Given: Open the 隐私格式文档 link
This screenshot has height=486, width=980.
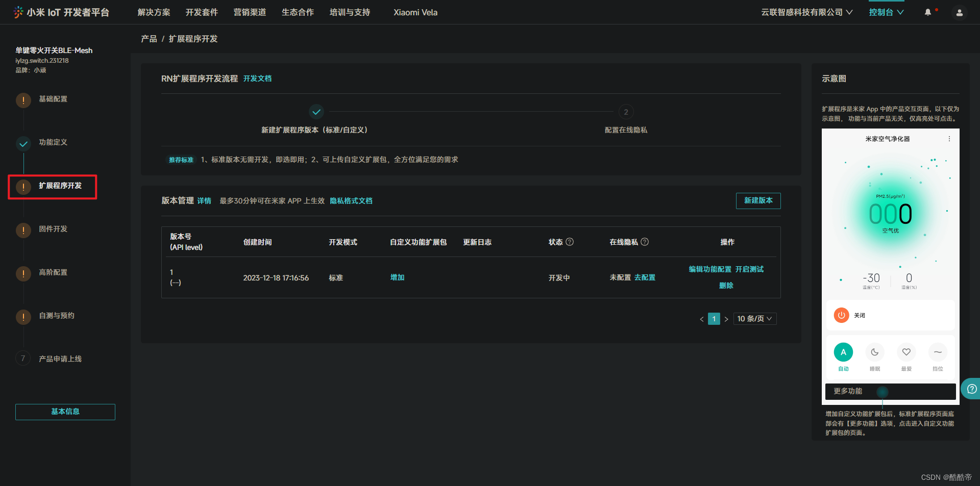Looking at the screenshot, I should coord(351,201).
